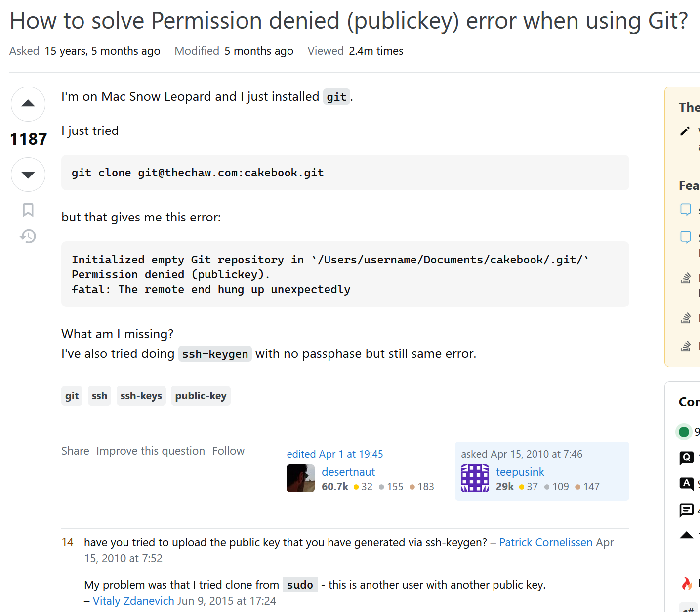Bookmark this question
The width and height of the screenshot is (700, 612).
(x=28, y=210)
